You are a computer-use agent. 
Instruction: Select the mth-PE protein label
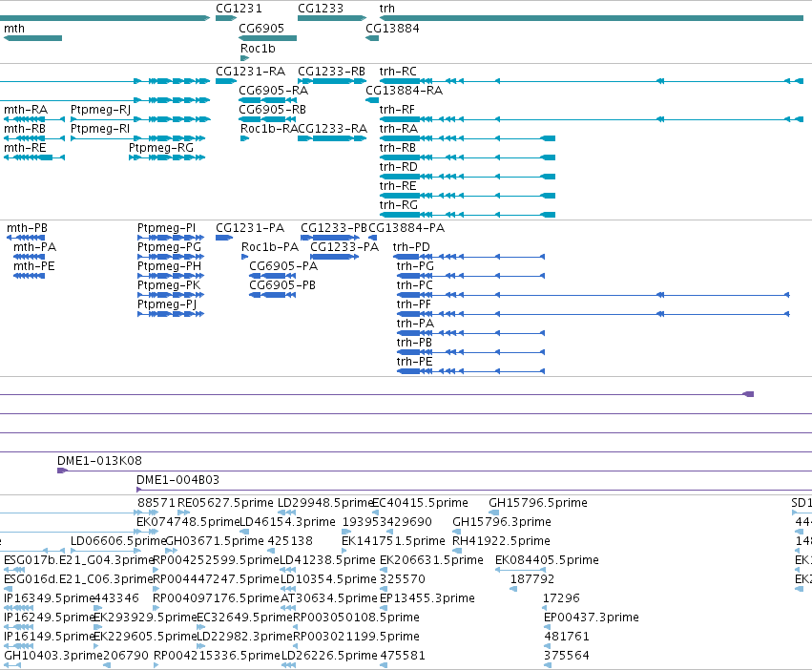[x=34, y=266]
